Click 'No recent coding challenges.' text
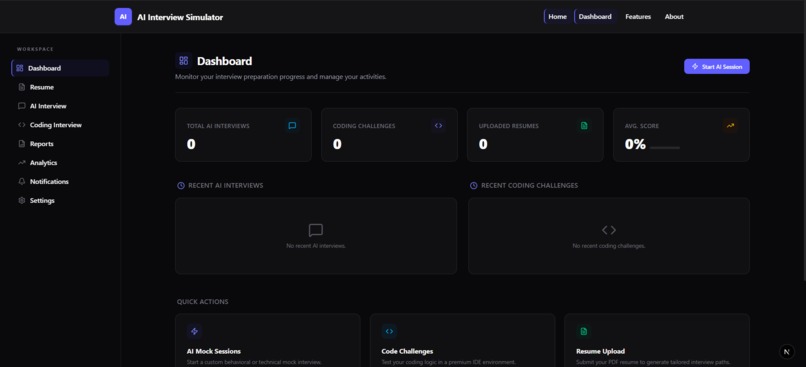Screen dimensions: 806x367 (x=609, y=246)
